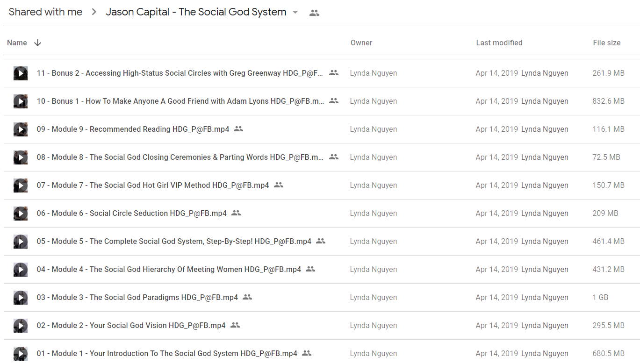Reverse sort with the down arrow icon
The height and width of the screenshot is (364, 640).
(38, 43)
